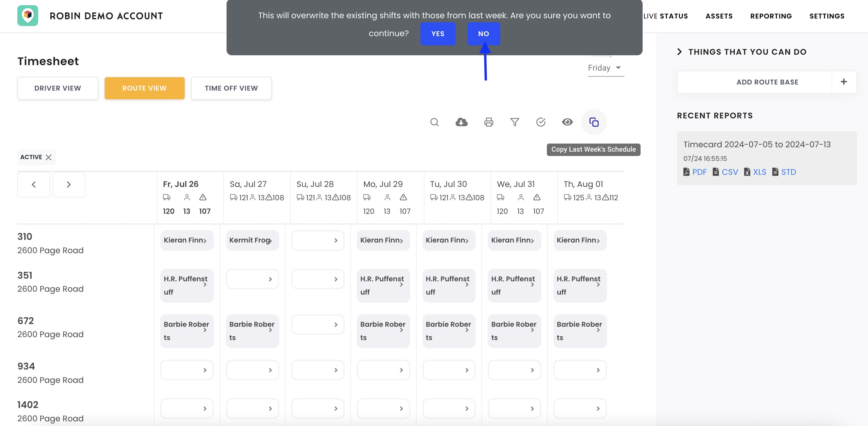Image resolution: width=868 pixels, height=426 pixels.
Task: Switch to Time Off View
Action: pyautogui.click(x=231, y=88)
